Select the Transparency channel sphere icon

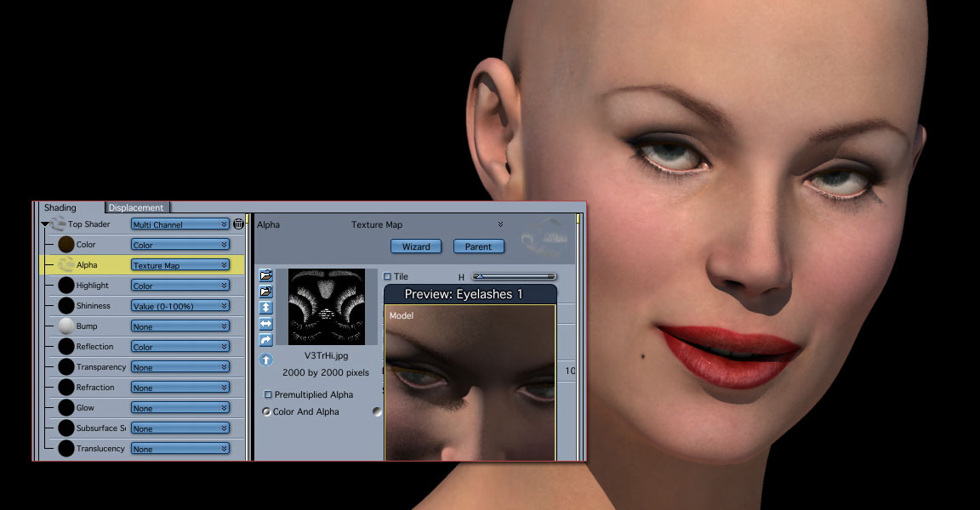tap(66, 366)
